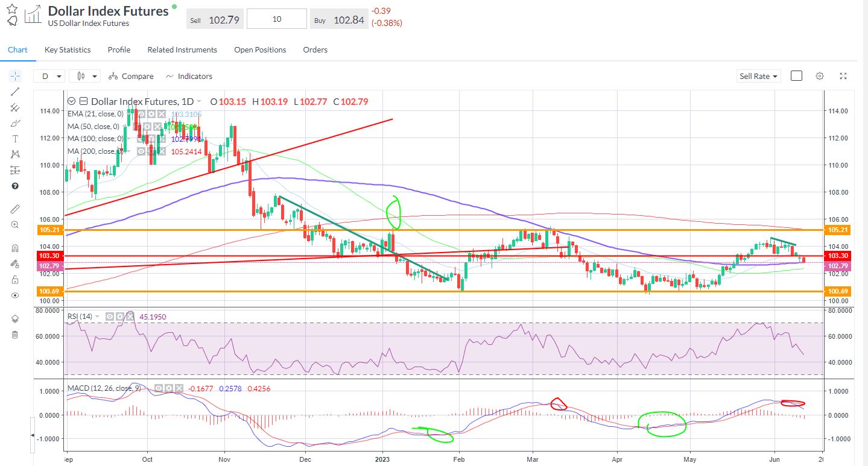Viewport: 868px width, 466px height.
Task: Remove the MA 50 indicator
Action: pyautogui.click(x=157, y=127)
